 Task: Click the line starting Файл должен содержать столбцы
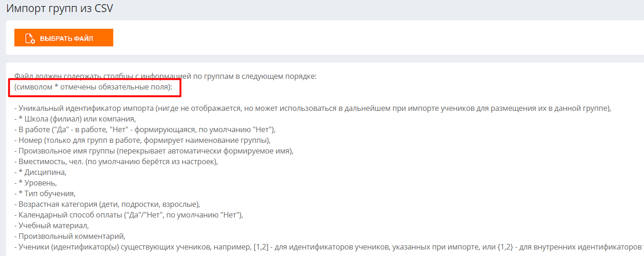pyautogui.click(x=165, y=77)
